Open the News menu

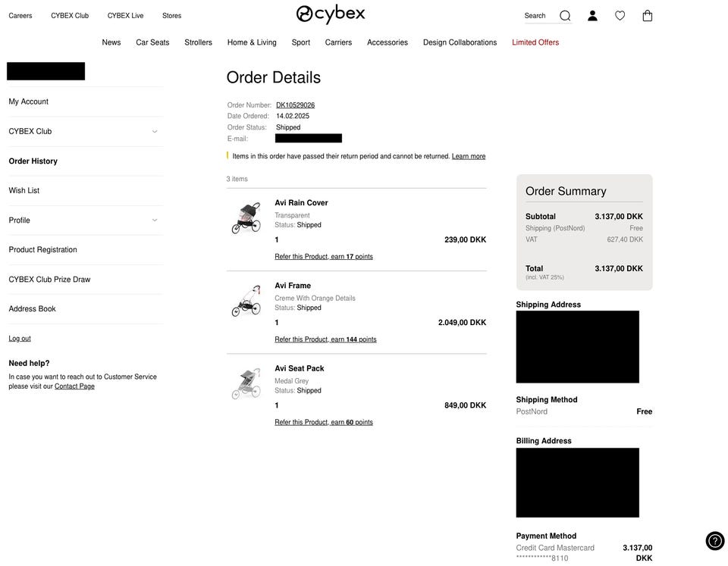(111, 42)
